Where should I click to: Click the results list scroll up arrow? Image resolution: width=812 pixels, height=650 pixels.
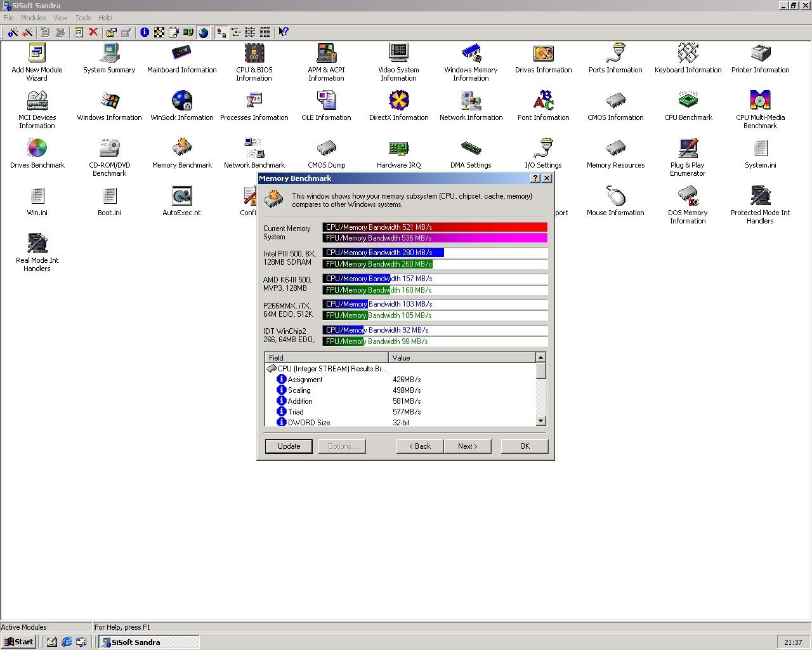click(x=540, y=357)
